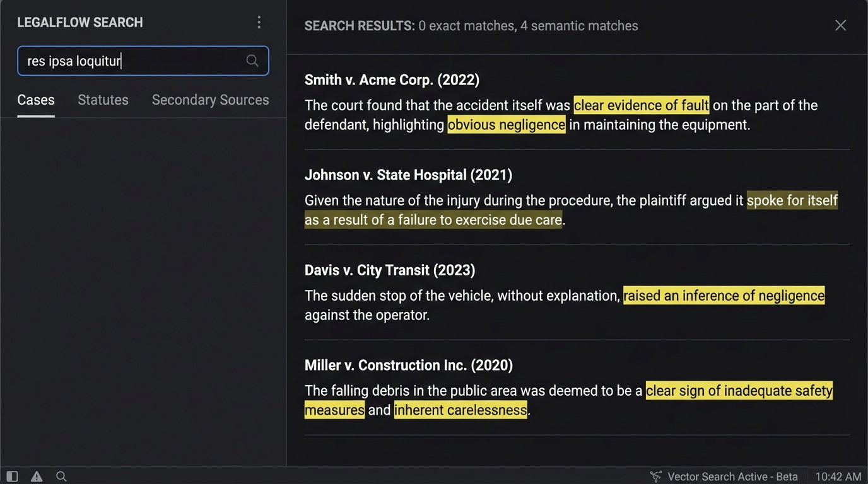
Task: Click the 'raised an inference of negligence' highlight
Action: point(724,296)
